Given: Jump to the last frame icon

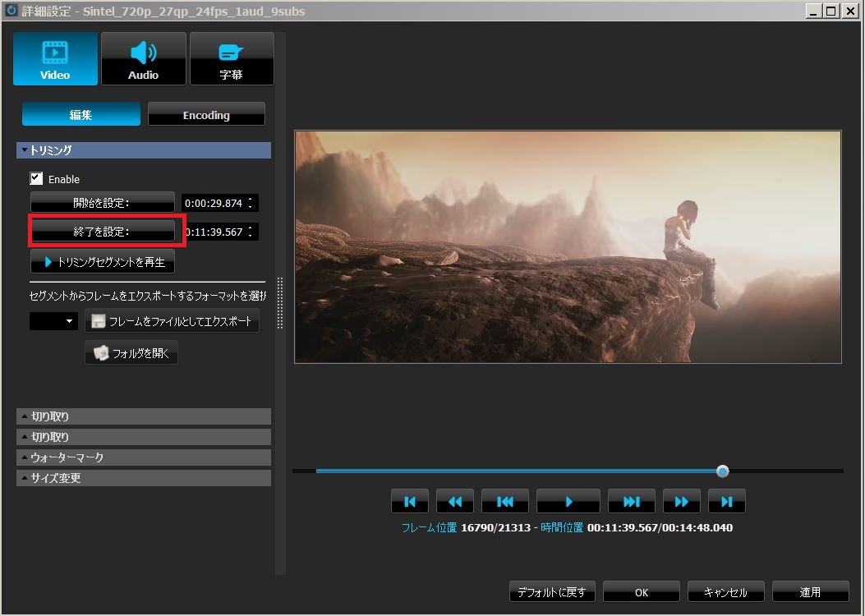Looking at the screenshot, I should pos(727,501).
